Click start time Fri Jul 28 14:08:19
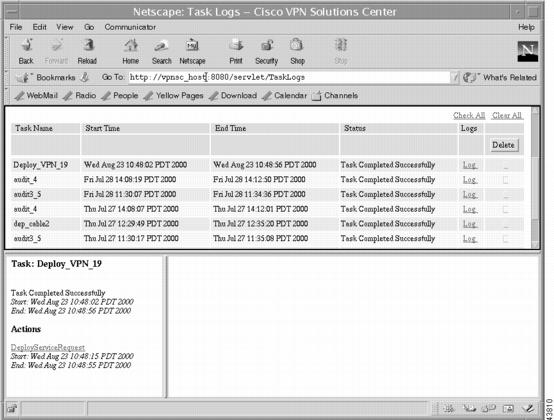 pyautogui.click(x=130, y=179)
